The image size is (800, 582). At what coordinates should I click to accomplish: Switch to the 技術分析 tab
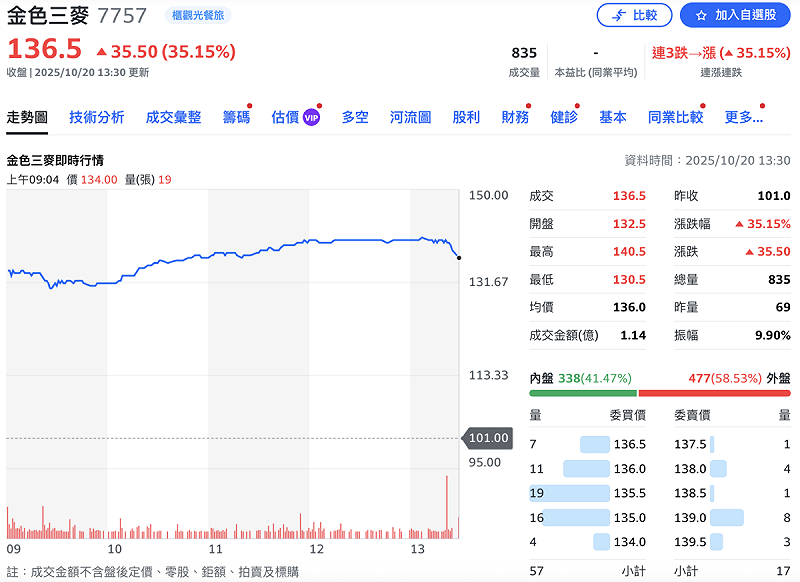(97, 117)
